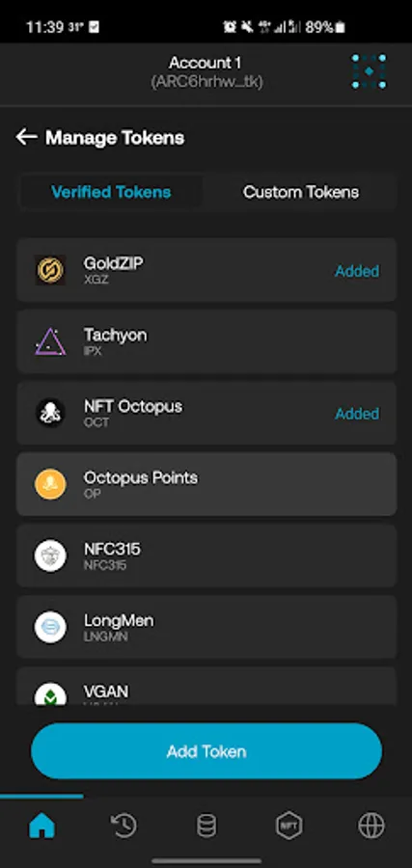This screenshot has height=868, width=412.
Task: Open the staking coins stack icon
Action: tap(206, 827)
